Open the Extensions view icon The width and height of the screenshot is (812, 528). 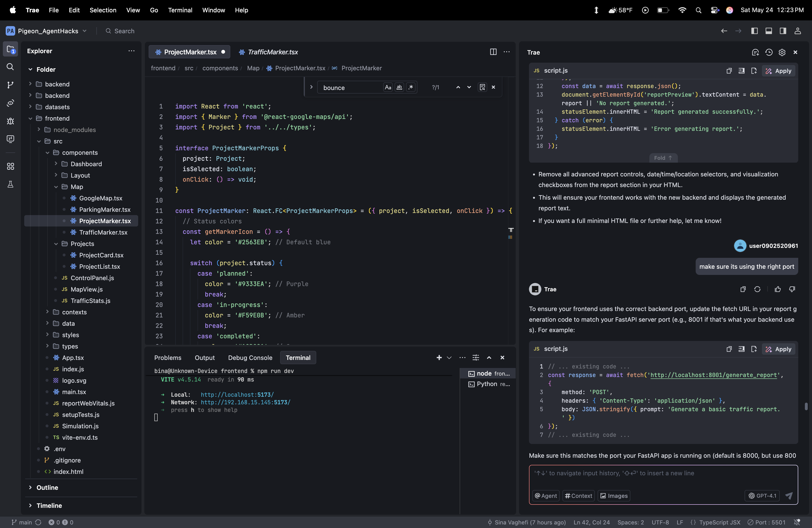click(10, 166)
